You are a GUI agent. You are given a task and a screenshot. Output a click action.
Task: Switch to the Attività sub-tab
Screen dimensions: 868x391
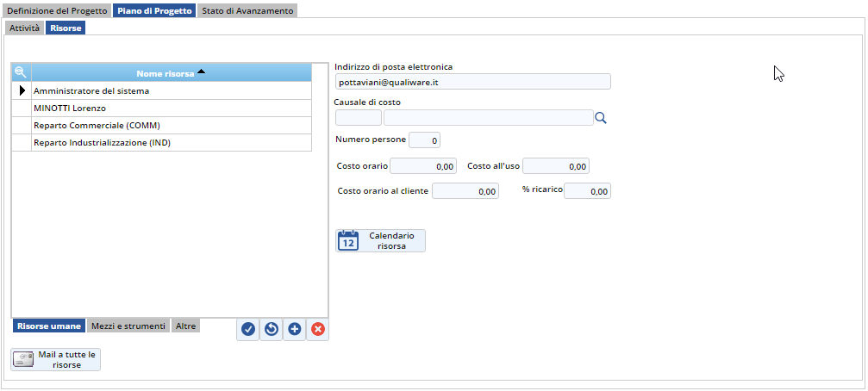pos(24,28)
